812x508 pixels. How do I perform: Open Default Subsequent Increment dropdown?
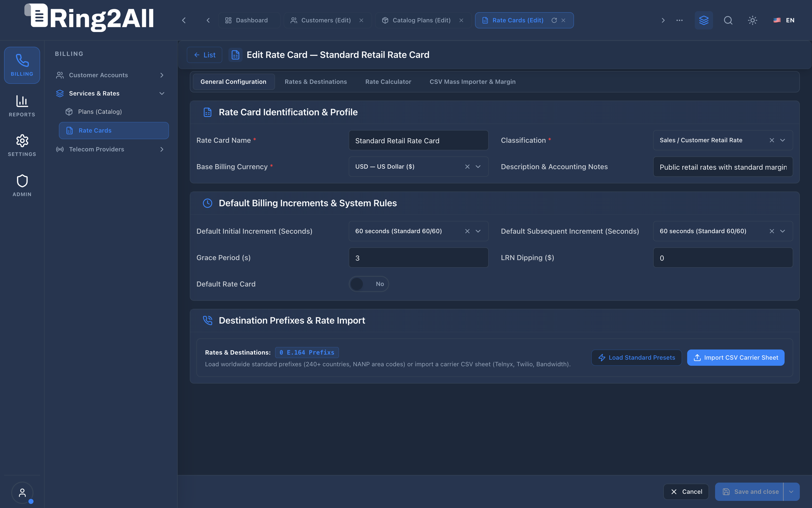click(x=783, y=231)
